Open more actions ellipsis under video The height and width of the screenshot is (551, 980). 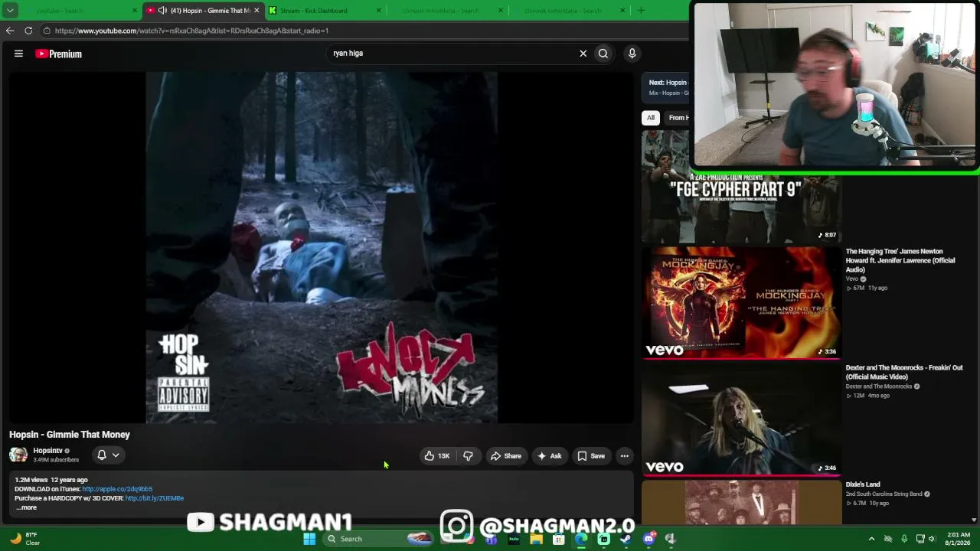625,456
